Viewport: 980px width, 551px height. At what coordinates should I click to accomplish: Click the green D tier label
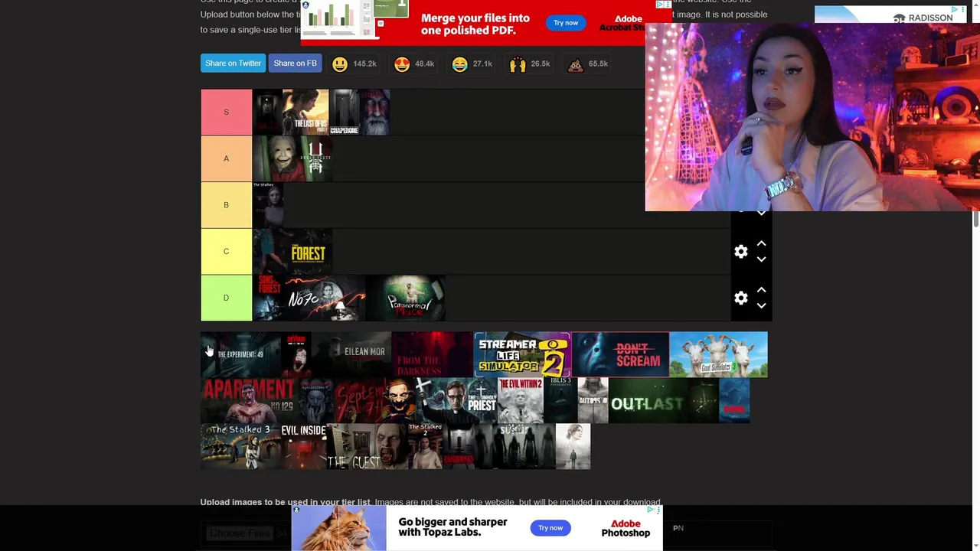click(x=226, y=298)
